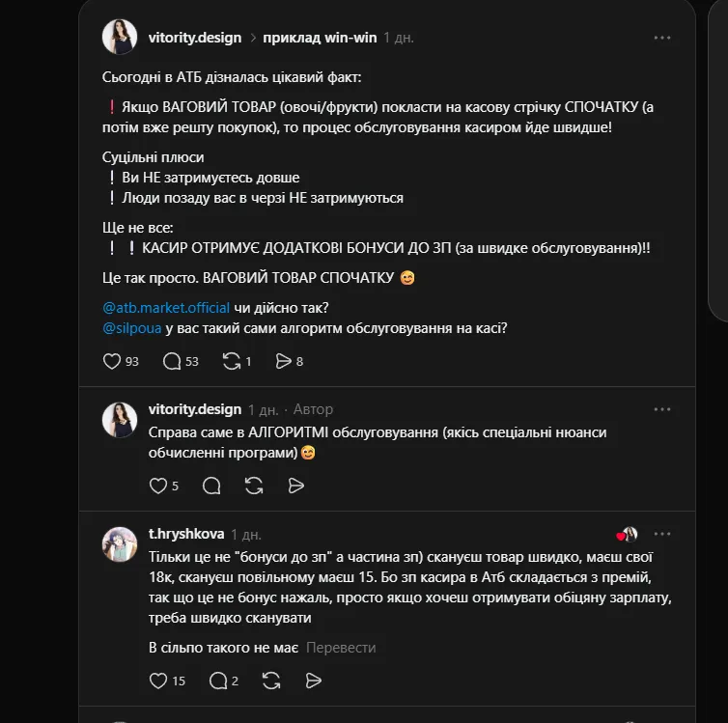The width and height of the screenshot is (728, 723).
Task: Like t.hryshkova's comment with 15 likes
Action: pyautogui.click(x=158, y=681)
